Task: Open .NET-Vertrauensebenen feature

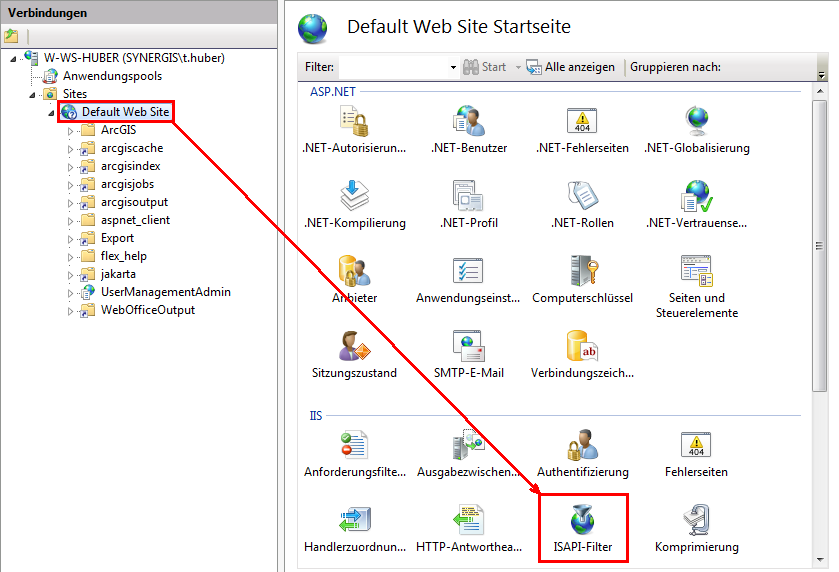Action: pos(697,204)
